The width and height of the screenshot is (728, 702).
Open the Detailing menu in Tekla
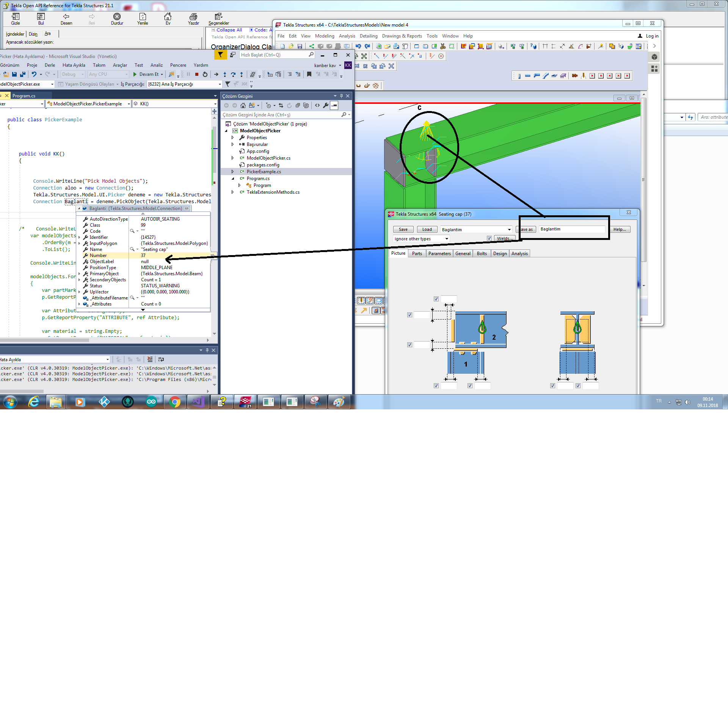coord(368,36)
